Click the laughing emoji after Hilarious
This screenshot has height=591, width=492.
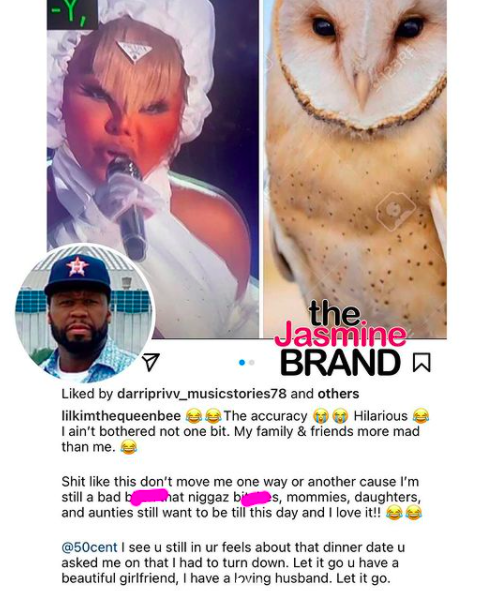[421, 416]
